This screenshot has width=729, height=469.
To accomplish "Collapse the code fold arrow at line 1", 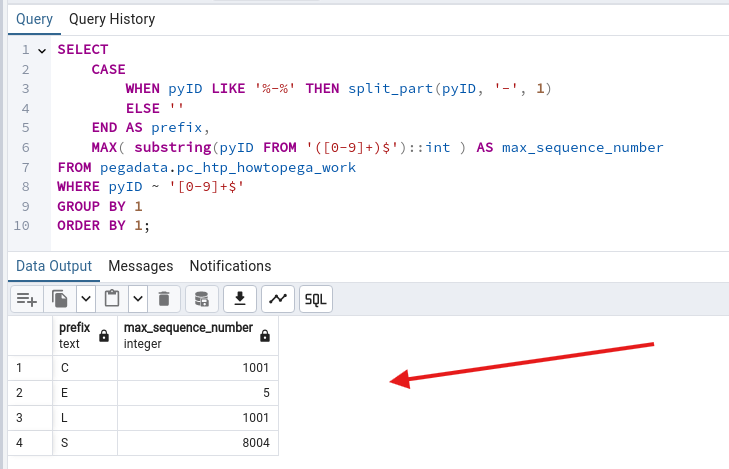I will click(x=42, y=49).
